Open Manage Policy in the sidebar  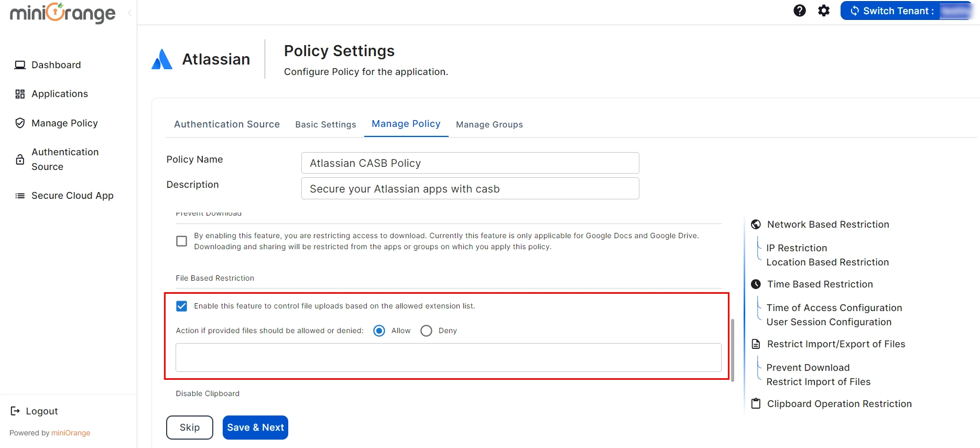tap(64, 123)
